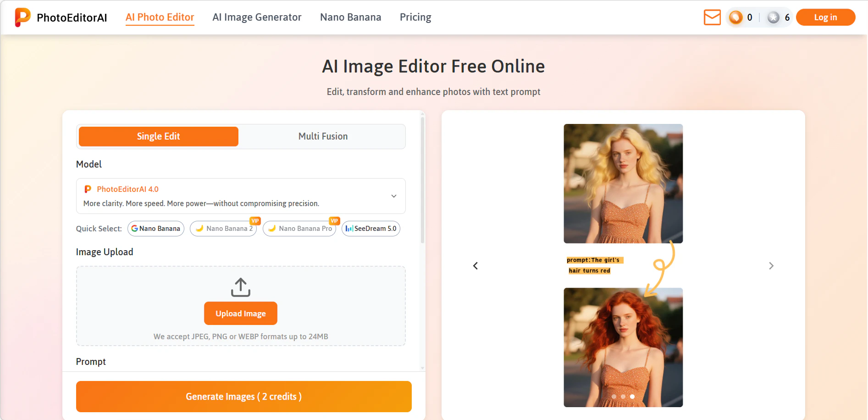Select Nano Banana 2 VIP model chip
The height and width of the screenshot is (420, 868).
pyautogui.click(x=224, y=229)
